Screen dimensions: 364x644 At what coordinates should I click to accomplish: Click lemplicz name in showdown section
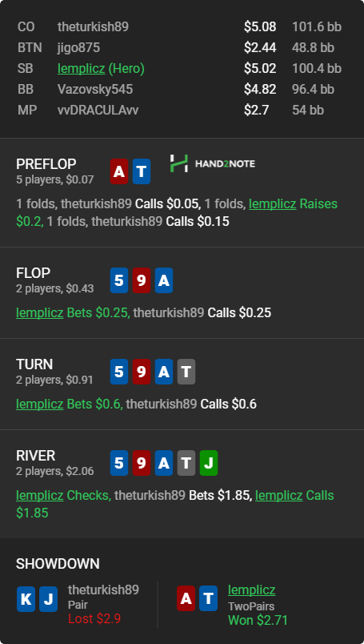tap(251, 590)
